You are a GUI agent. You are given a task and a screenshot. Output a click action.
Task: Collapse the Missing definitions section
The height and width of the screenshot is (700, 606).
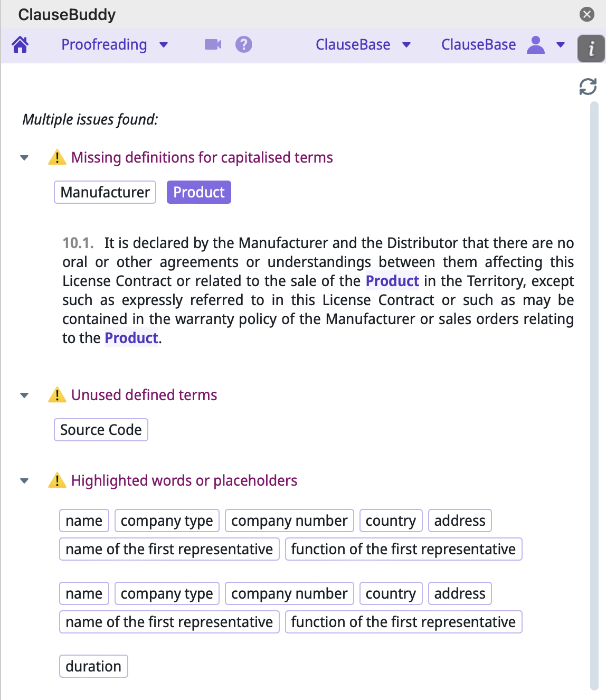click(x=24, y=157)
